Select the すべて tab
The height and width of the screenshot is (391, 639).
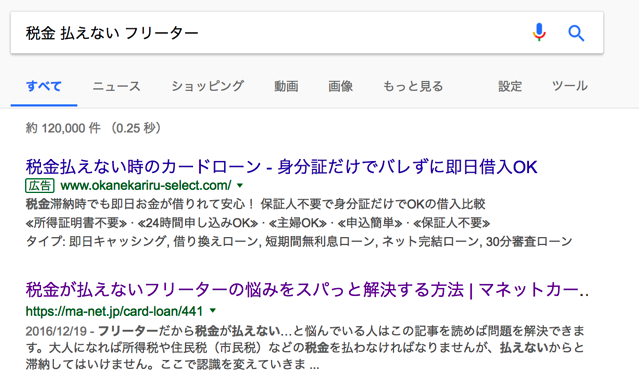[x=44, y=86]
